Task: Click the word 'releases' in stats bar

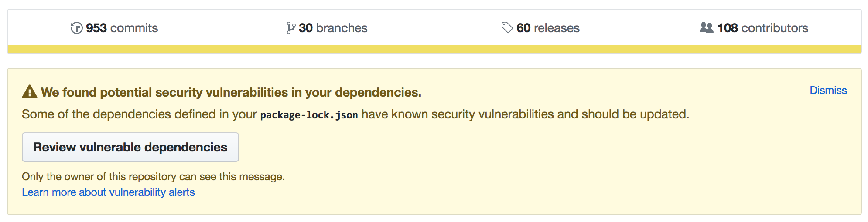Action: 557,28
